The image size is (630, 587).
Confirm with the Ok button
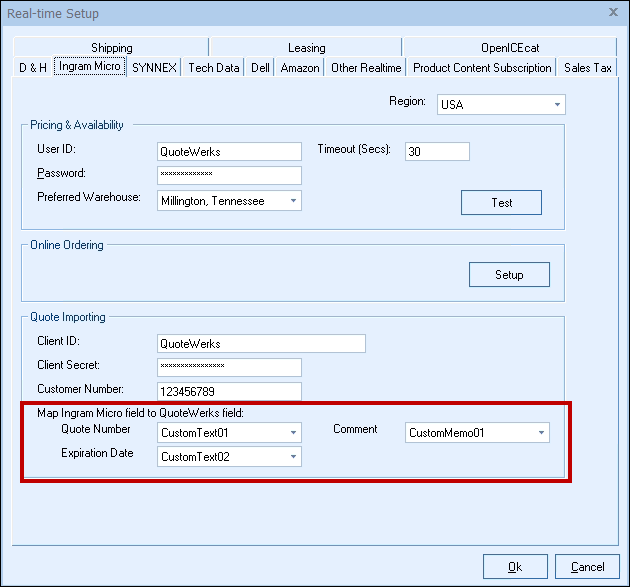point(515,567)
